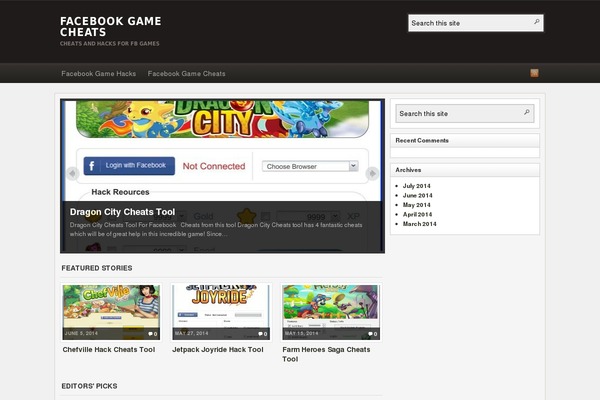Click comment count icon on Farm Heroes post
This screenshot has height=400, width=600.
click(x=373, y=334)
